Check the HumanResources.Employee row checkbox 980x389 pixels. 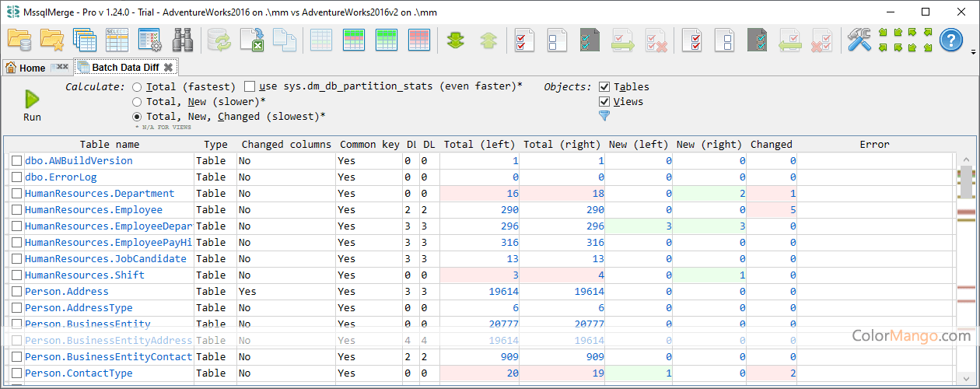pyautogui.click(x=16, y=210)
